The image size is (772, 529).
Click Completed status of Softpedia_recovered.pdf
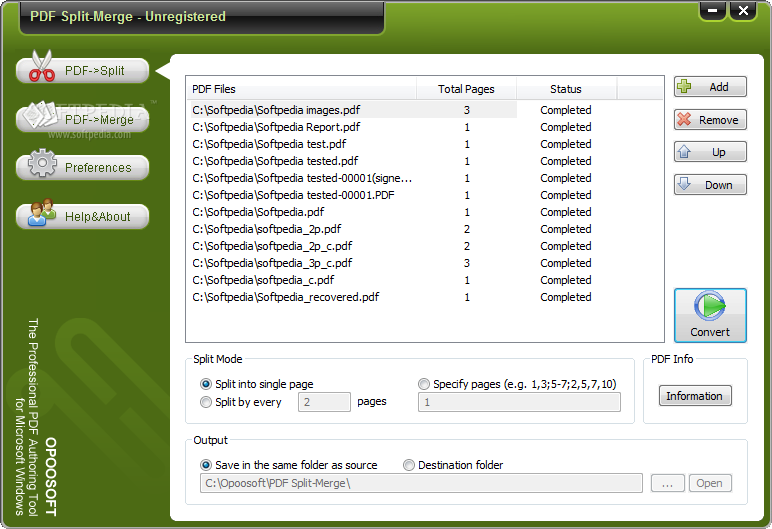(x=566, y=297)
